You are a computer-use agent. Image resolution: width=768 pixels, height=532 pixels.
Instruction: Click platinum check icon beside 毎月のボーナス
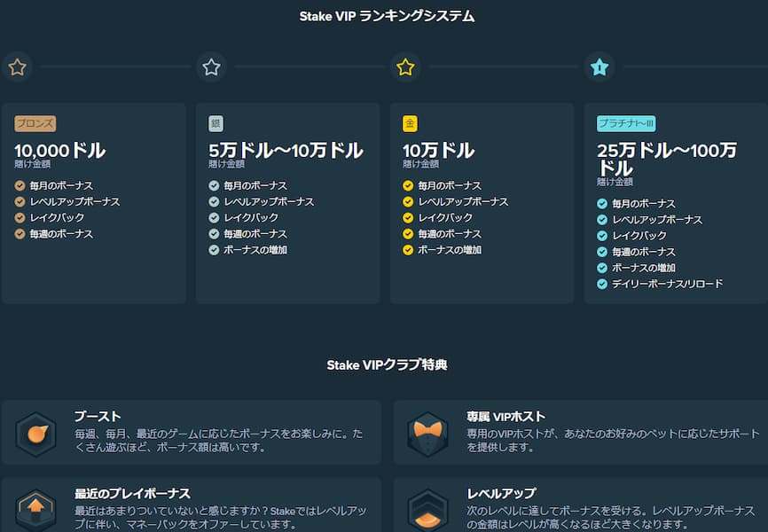pos(602,203)
